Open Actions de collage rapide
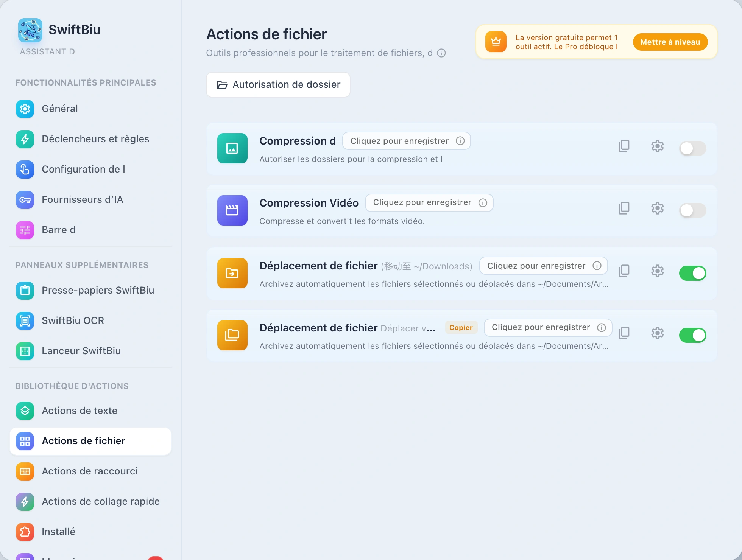 pos(90,502)
